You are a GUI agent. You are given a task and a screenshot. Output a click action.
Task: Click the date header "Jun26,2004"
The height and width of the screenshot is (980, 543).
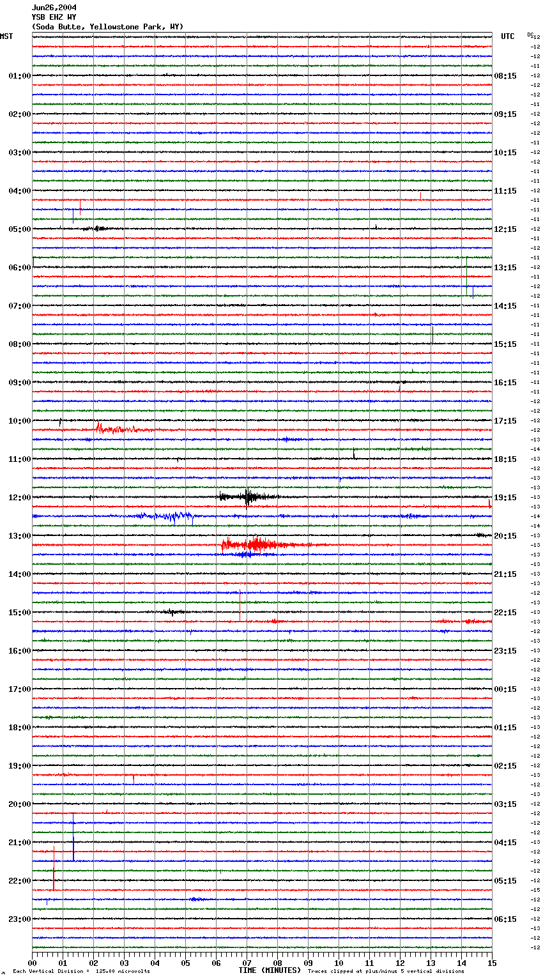54,8
